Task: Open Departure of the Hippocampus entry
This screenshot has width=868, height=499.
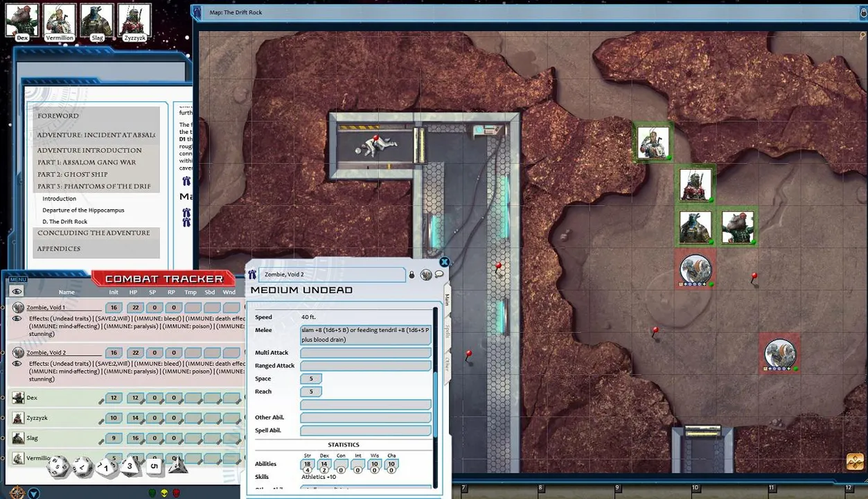Action: click(83, 210)
